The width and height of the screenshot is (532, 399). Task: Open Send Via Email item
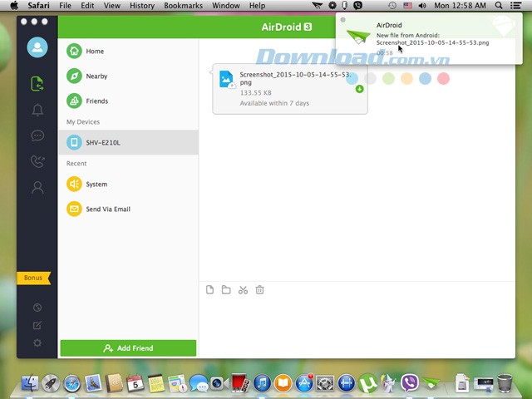[x=128, y=209]
